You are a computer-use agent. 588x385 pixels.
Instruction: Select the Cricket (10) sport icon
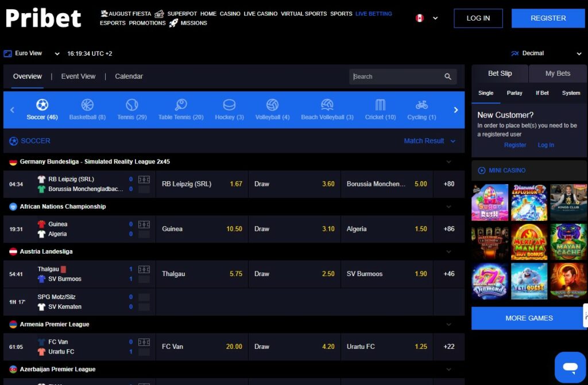click(x=380, y=104)
